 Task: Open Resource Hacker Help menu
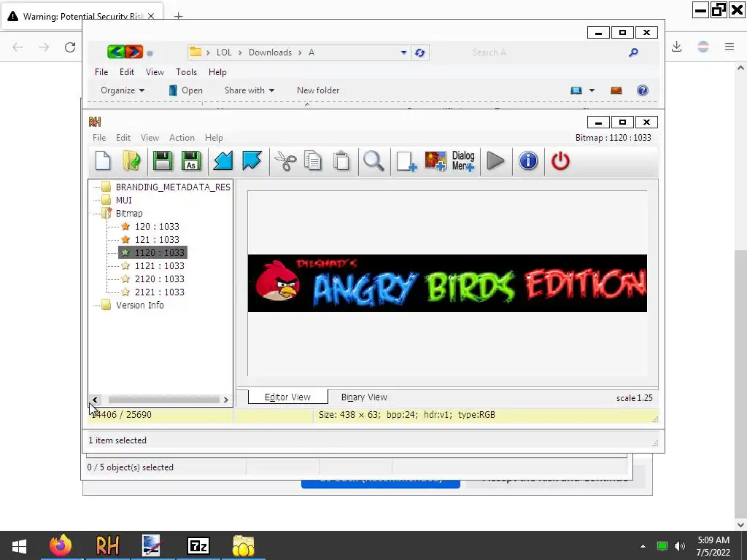[214, 138]
